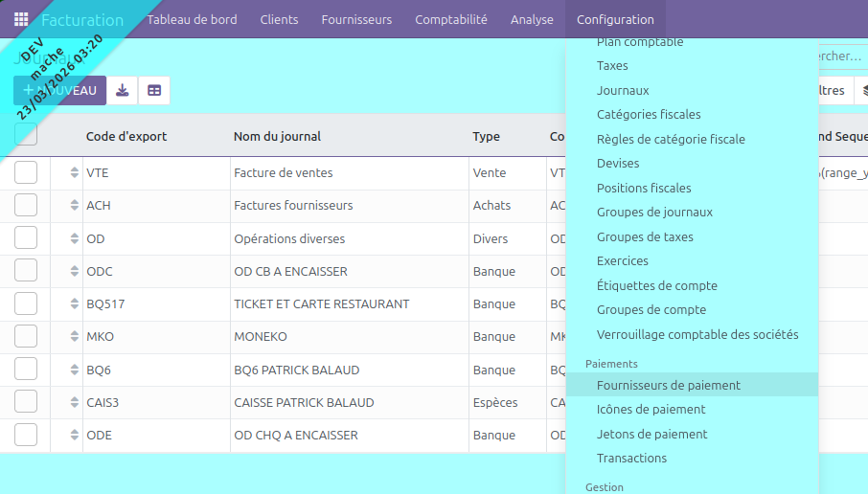Toggle the select-all checkbox in table header
The height and width of the screenshot is (494, 868).
coord(26,136)
